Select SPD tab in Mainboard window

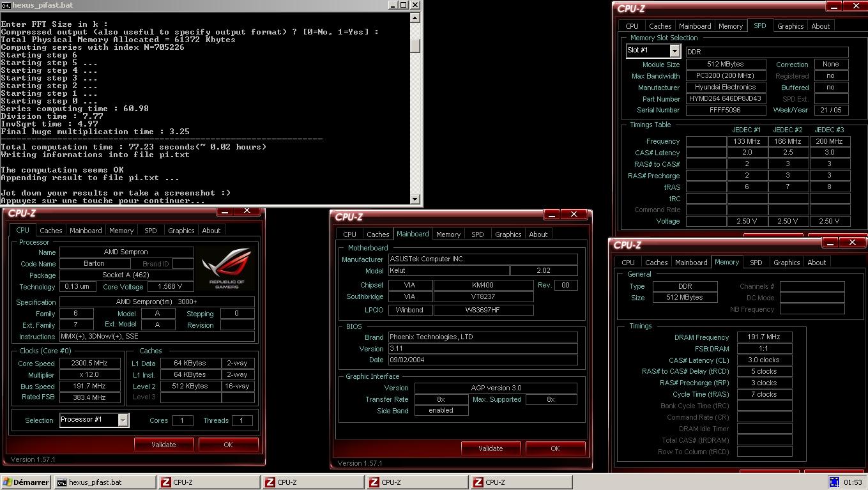(x=478, y=234)
